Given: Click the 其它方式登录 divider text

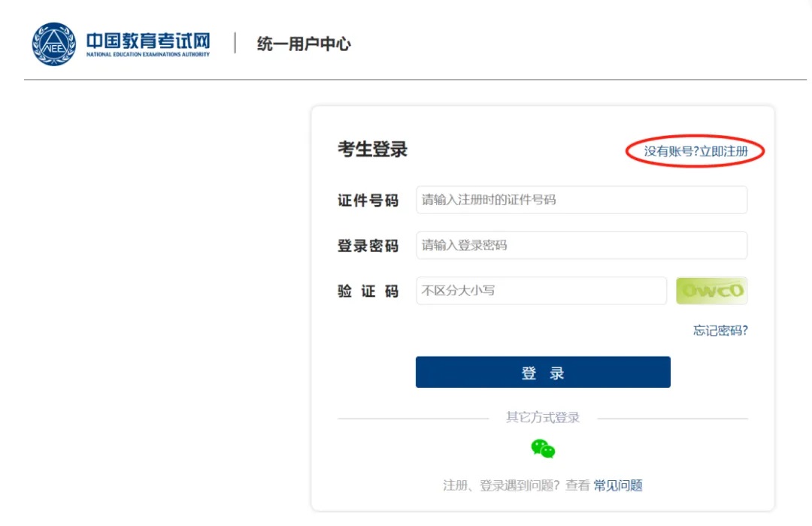Looking at the screenshot, I should 543,418.
